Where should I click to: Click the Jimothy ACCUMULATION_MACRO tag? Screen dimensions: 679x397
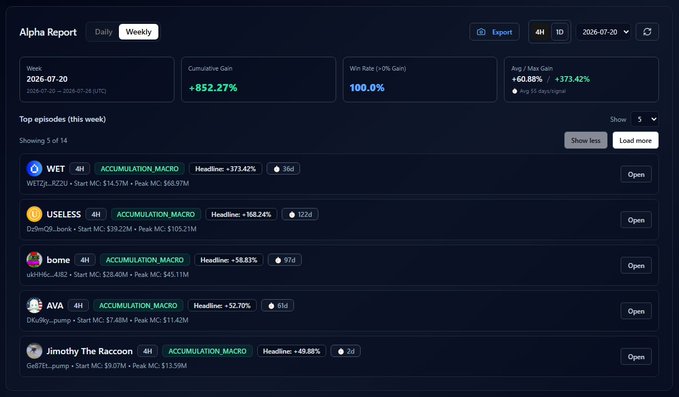(207, 351)
